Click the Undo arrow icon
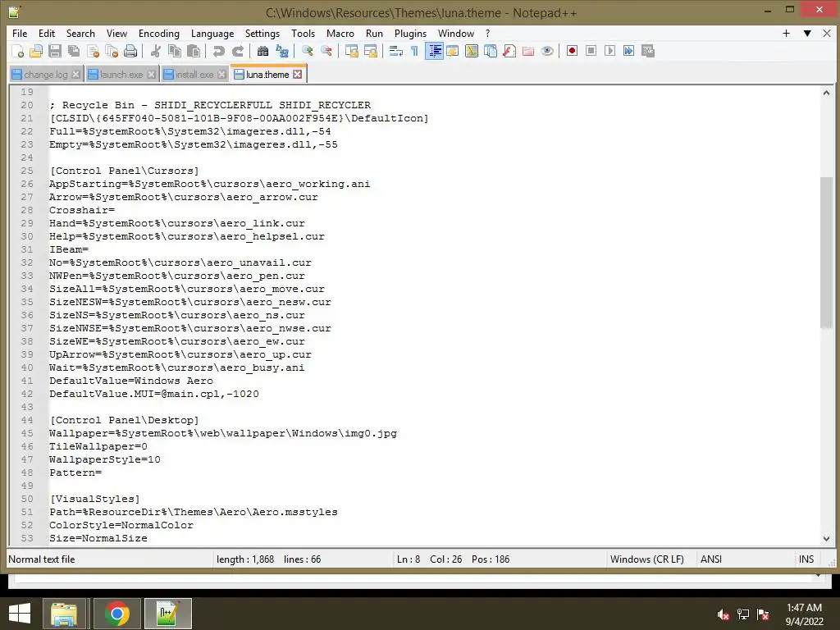This screenshot has width=840, height=630. coord(218,51)
